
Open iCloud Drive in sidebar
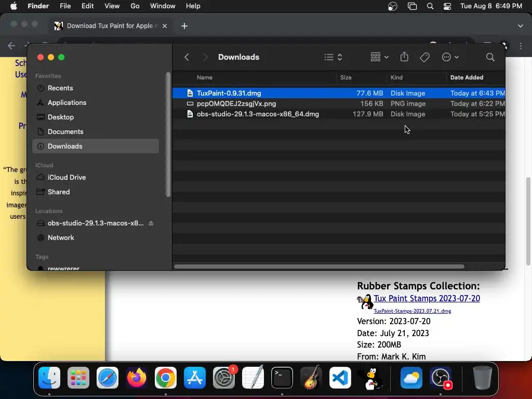pos(96,178)
